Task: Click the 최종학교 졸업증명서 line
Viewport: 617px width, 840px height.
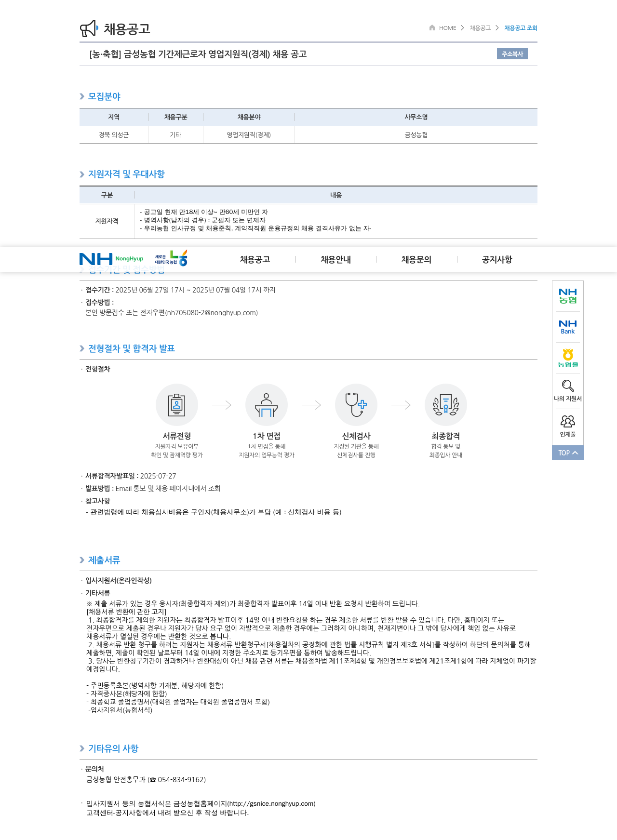Action: 178,702
